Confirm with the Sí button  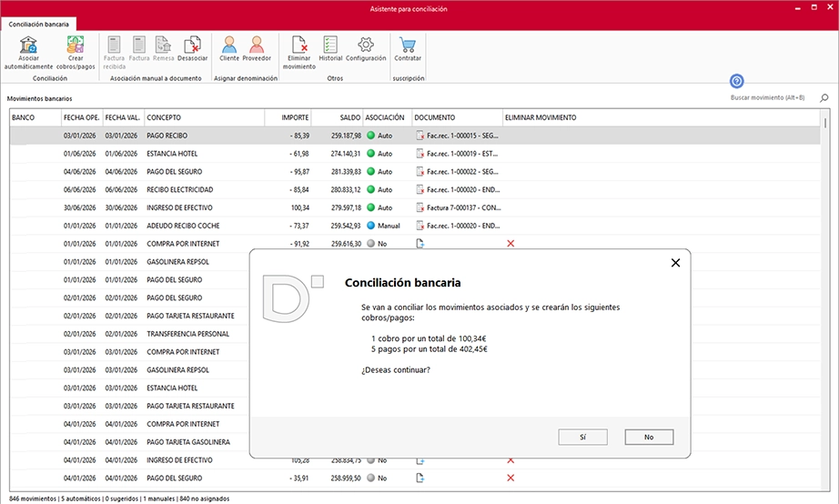582,437
